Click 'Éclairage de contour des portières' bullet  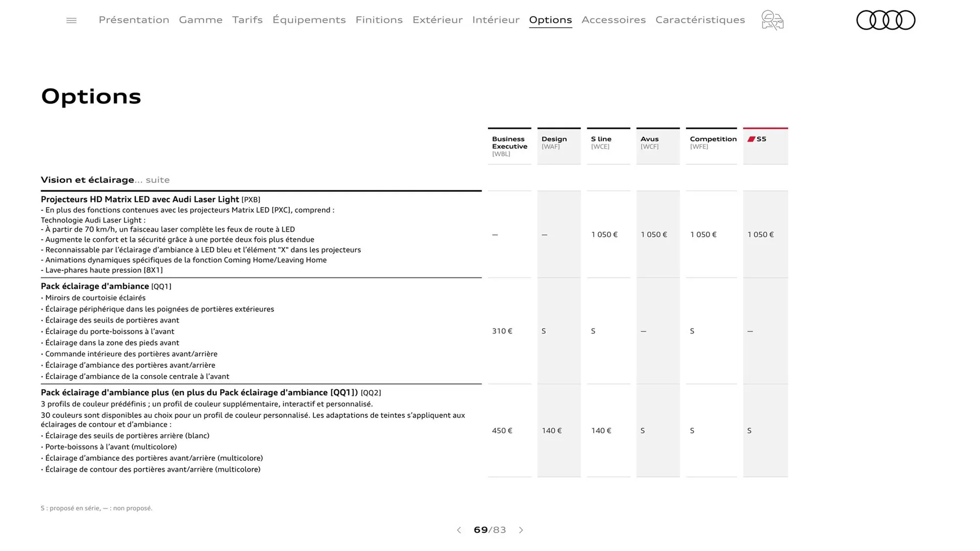(151, 469)
